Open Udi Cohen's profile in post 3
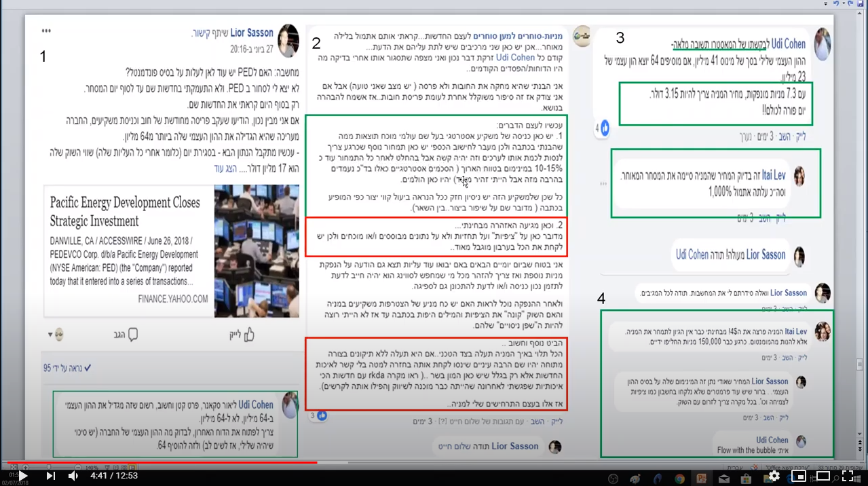The width and height of the screenshot is (868, 486). coord(788,44)
